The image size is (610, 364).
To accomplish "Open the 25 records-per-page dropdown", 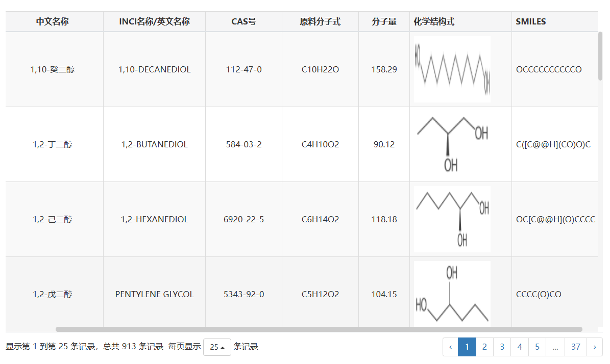I will pos(217,347).
